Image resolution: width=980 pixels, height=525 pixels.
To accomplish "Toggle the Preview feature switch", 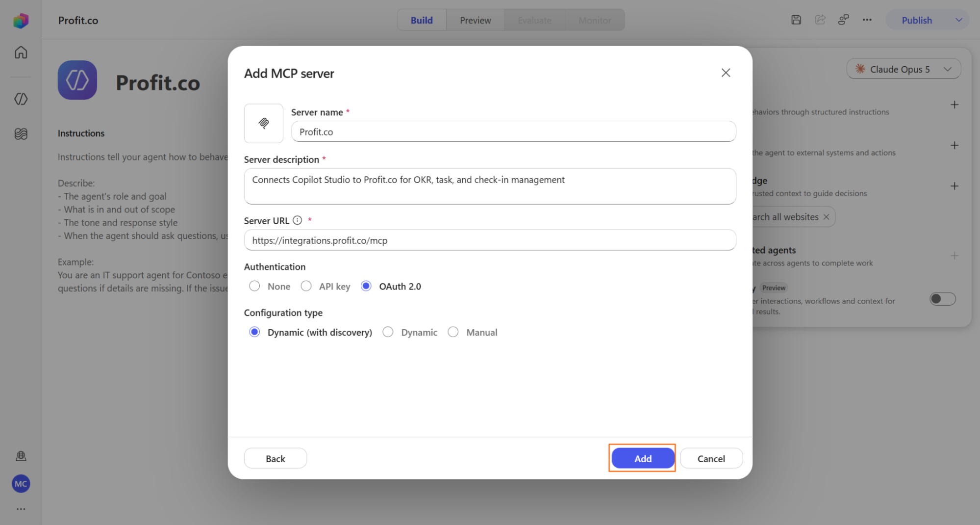I will pos(943,299).
